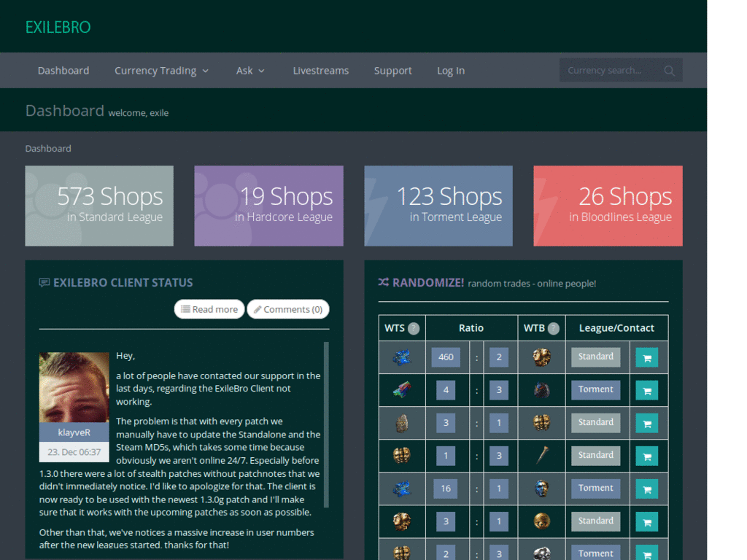Click the WTB currency icon in the 460:2 row
The height and width of the screenshot is (560, 747).
point(541,357)
